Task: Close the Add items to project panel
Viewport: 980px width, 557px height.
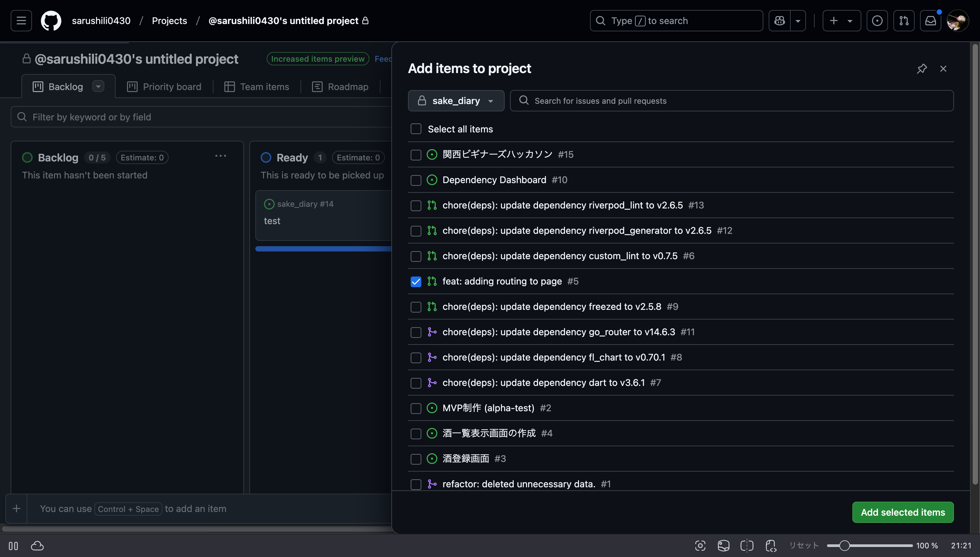Action: [x=943, y=69]
